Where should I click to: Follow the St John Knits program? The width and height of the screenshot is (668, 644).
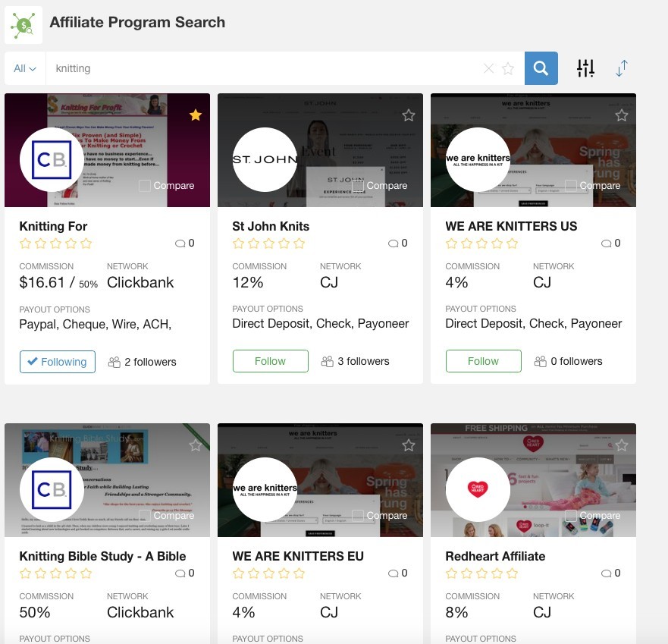271,361
